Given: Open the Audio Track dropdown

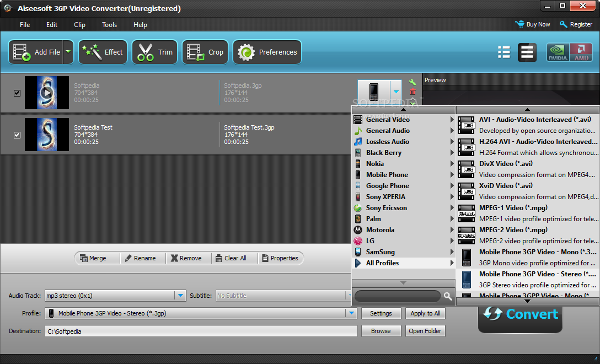Looking at the screenshot, I should (x=180, y=296).
